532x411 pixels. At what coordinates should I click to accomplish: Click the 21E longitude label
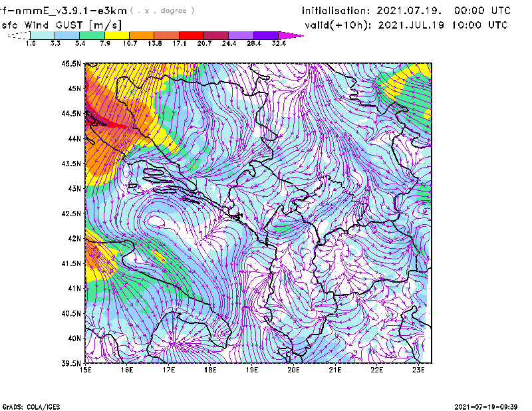(x=335, y=370)
